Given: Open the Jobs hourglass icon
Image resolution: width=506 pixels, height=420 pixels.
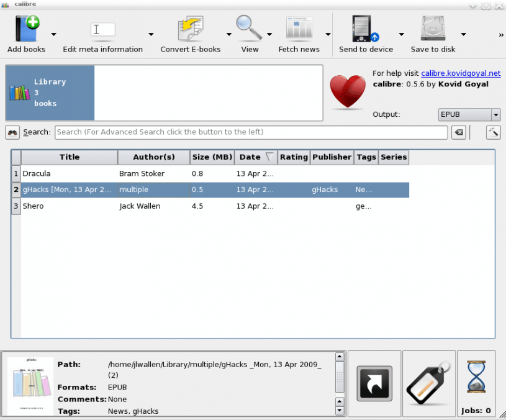Looking at the screenshot, I should click(x=476, y=377).
